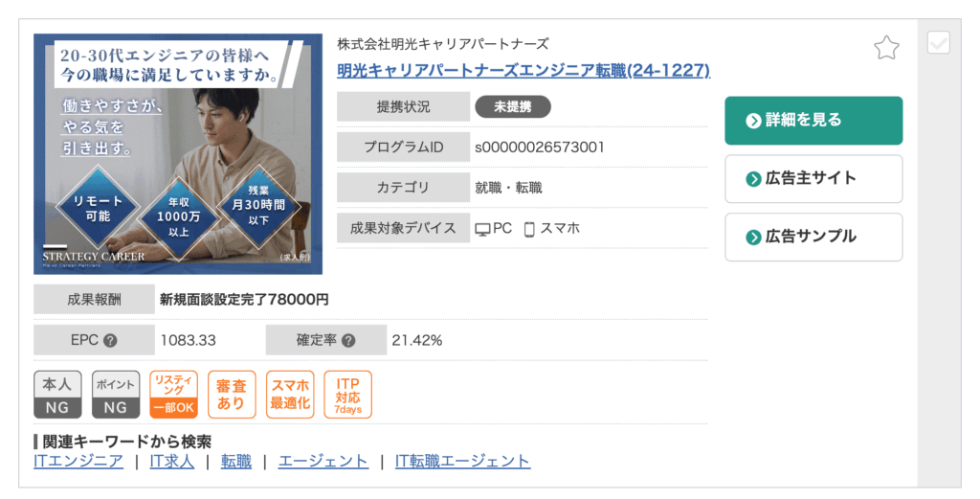Viewport: 980px width, 499px height.
Task: Click the 審査あり badge icon
Action: (x=232, y=395)
